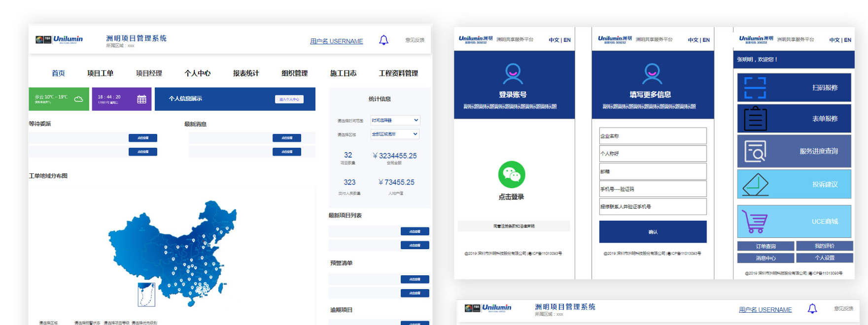Open the 时间选择器 dropdown
The height and width of the screenshot is (325, 868).
click(395, 120)
